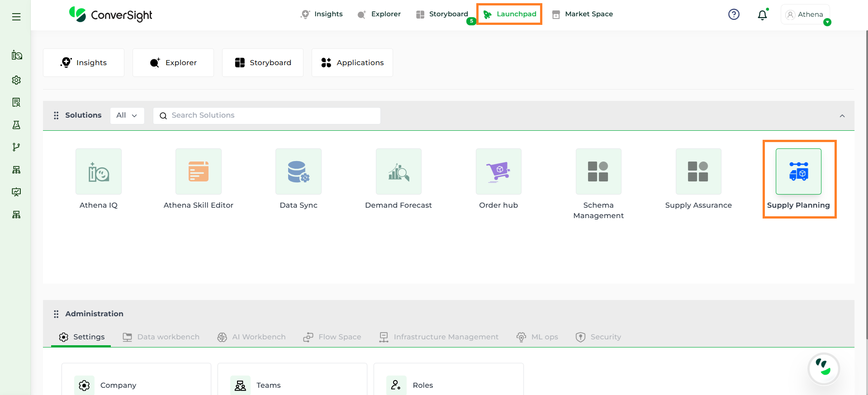
Task: Go to Market Space in top navigation
Action: (x=583, y=14)
